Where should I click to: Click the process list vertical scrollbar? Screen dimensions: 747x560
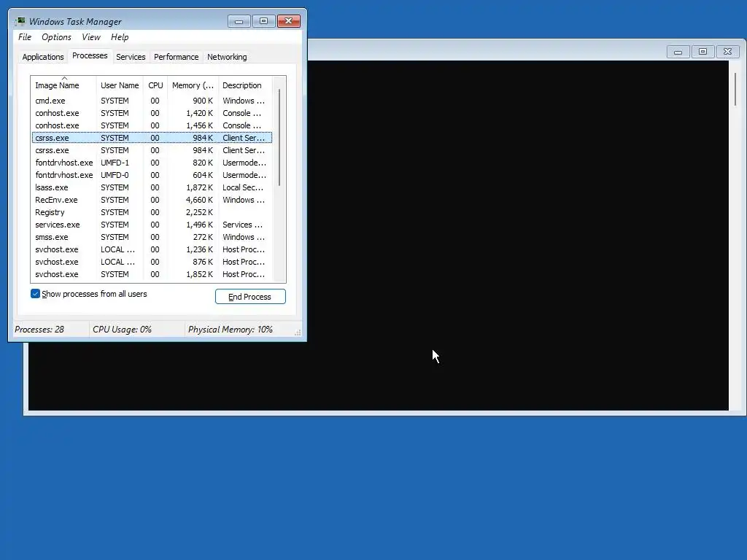coord(279,138)
